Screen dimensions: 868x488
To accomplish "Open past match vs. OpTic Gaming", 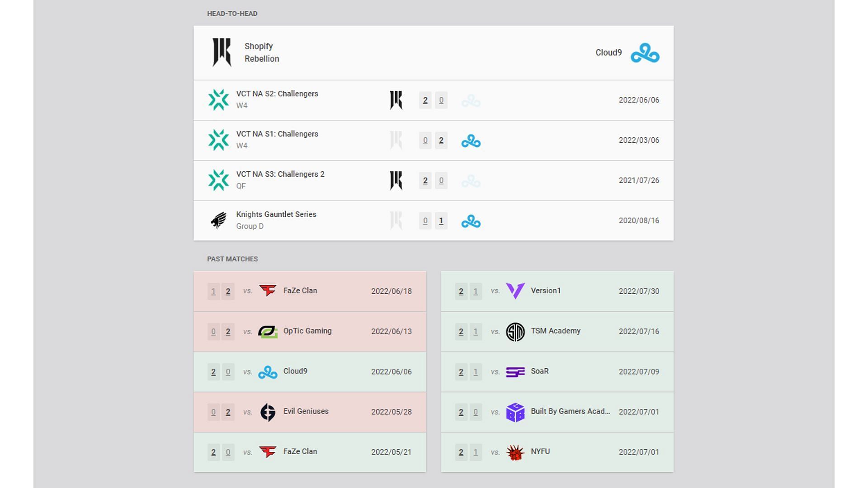I will tap(310, 332).
